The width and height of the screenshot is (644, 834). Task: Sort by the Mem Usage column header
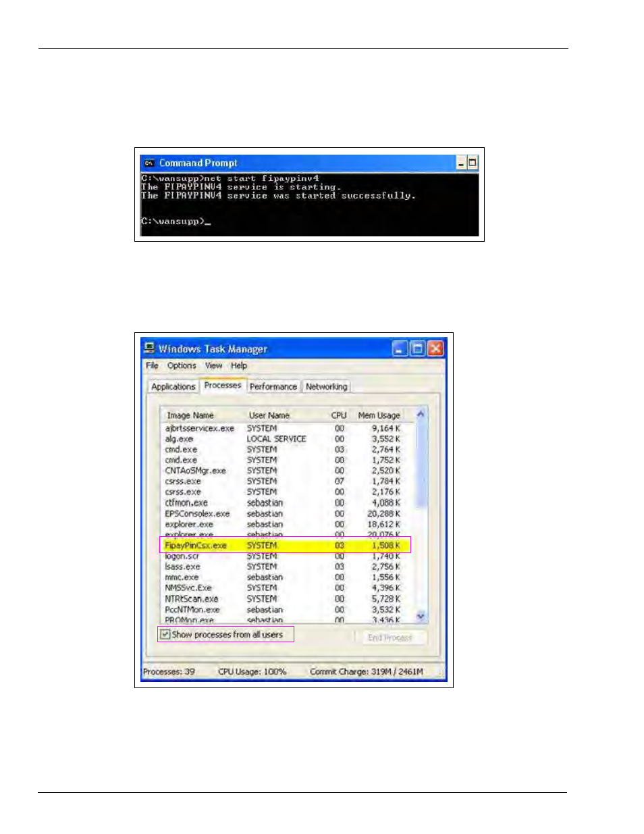pyautogui.click(x=379, y=415)
